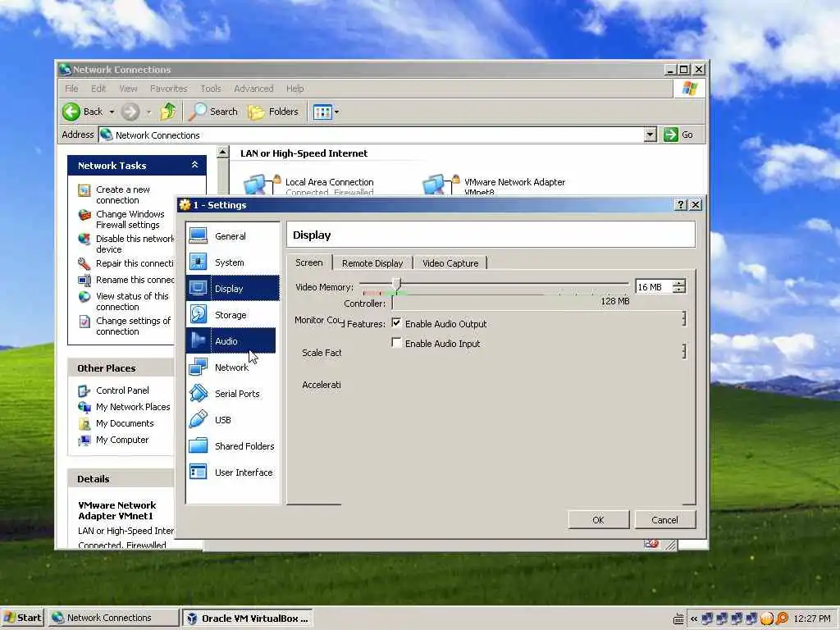This screenshot has height=630, width=840.
Task: Enable the Audio Input checkbox
Action: (x=396, y=343)
